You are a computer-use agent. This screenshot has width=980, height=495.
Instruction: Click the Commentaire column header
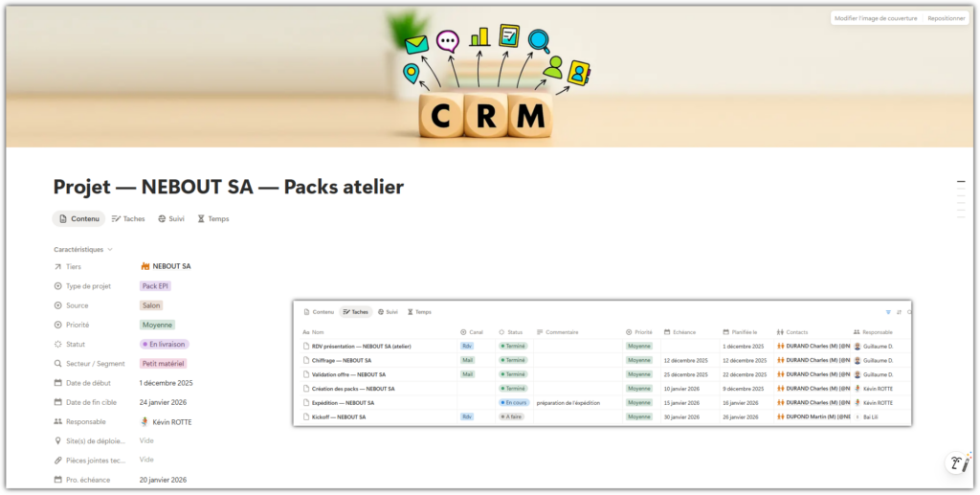point(558,332)
